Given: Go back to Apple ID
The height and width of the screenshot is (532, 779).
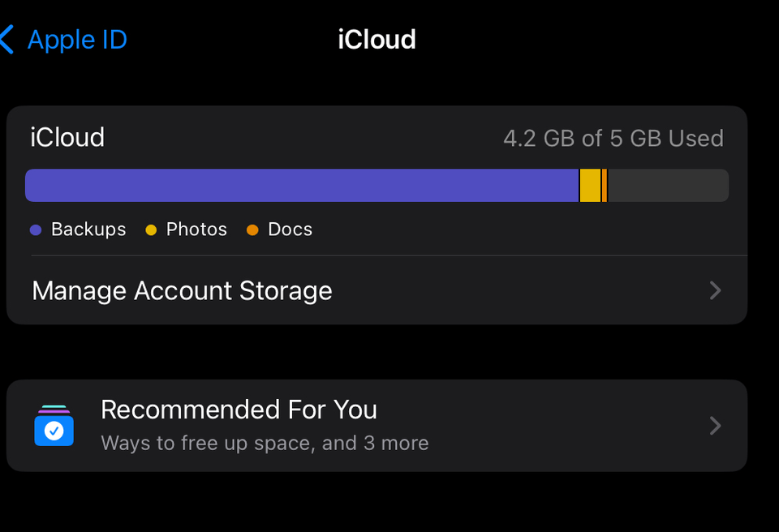Looking at the screenshot, I should point(77,39).
